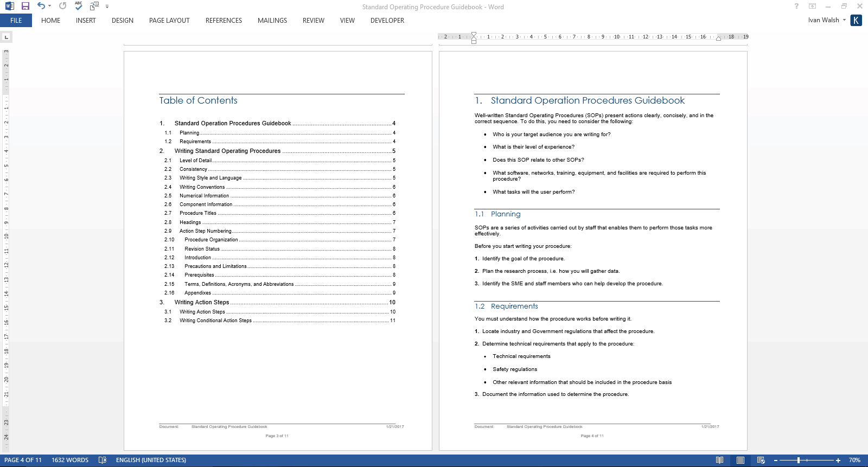The width and height of the screenshot is (868, 467).
Task: Open the FILE tab
Action: pyautogui.click(x=16, y=21)
